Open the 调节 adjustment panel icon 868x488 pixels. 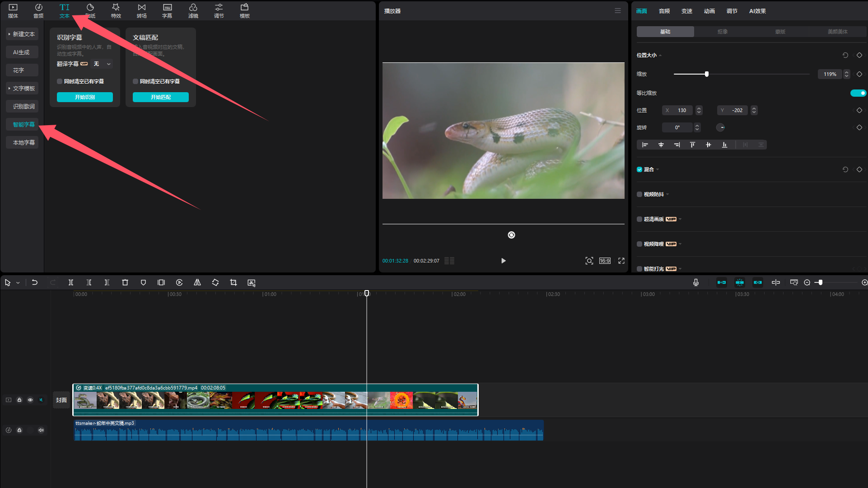click(219, 11)
